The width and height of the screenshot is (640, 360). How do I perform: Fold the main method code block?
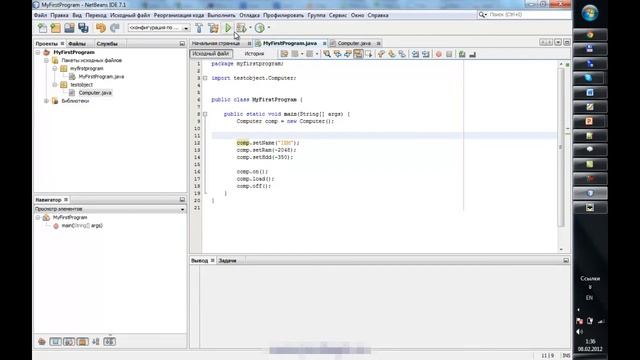point(205,114)
